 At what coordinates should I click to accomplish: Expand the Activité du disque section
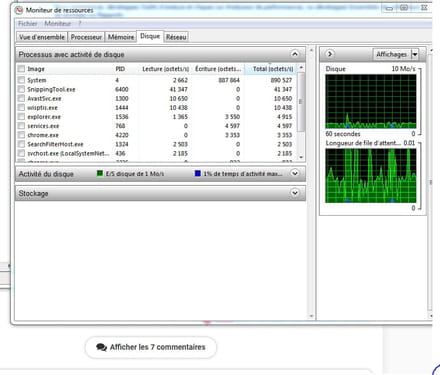[x=295, y=173]
